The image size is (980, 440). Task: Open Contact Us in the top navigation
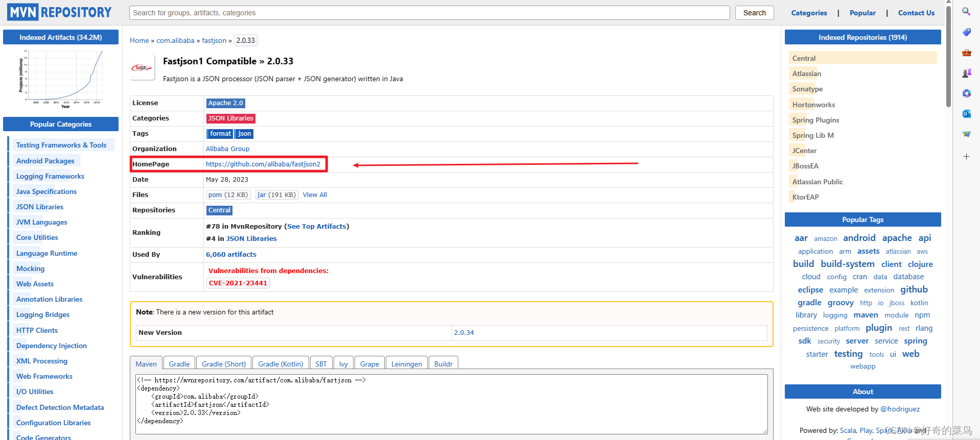pos(916,13)
